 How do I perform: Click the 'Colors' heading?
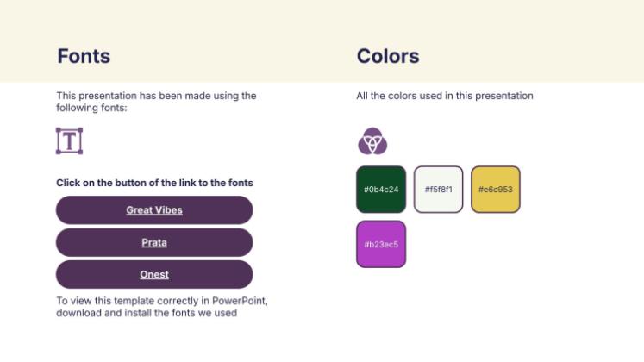(x=388, y=57)
